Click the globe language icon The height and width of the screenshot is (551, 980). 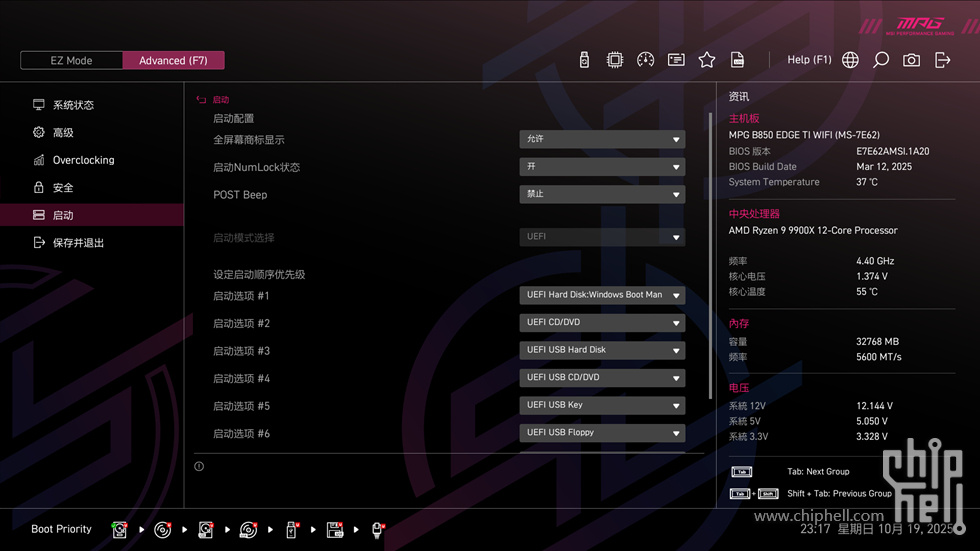(x=850, y=60)
